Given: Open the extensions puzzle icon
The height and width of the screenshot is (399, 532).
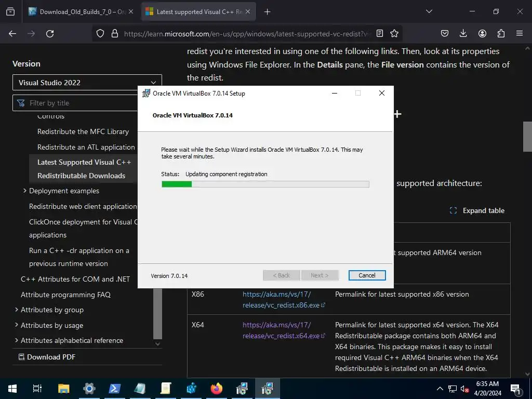Looking at the screenshot, I should pyautogui.click(x=501, y=33).
